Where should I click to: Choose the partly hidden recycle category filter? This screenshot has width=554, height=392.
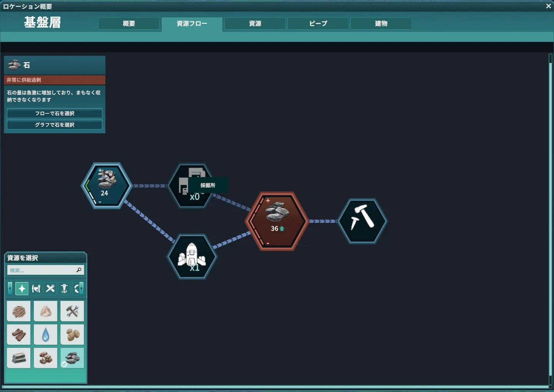coord(76,289)
